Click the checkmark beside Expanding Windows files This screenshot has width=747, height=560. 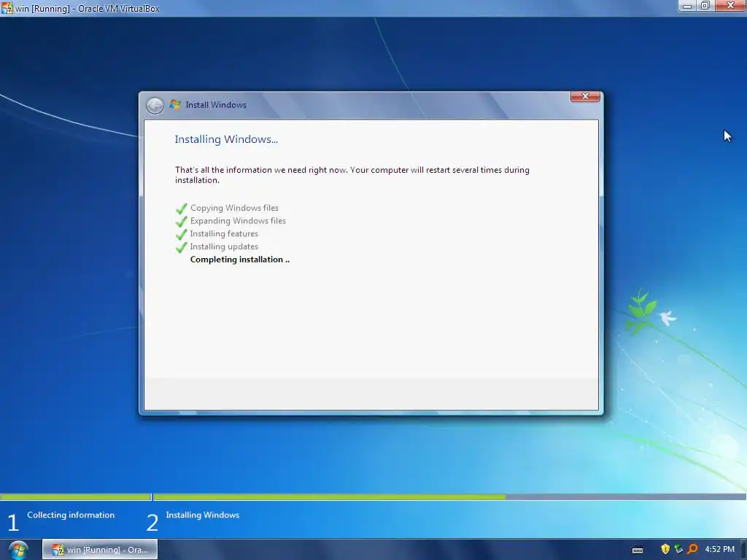(181, 222)
